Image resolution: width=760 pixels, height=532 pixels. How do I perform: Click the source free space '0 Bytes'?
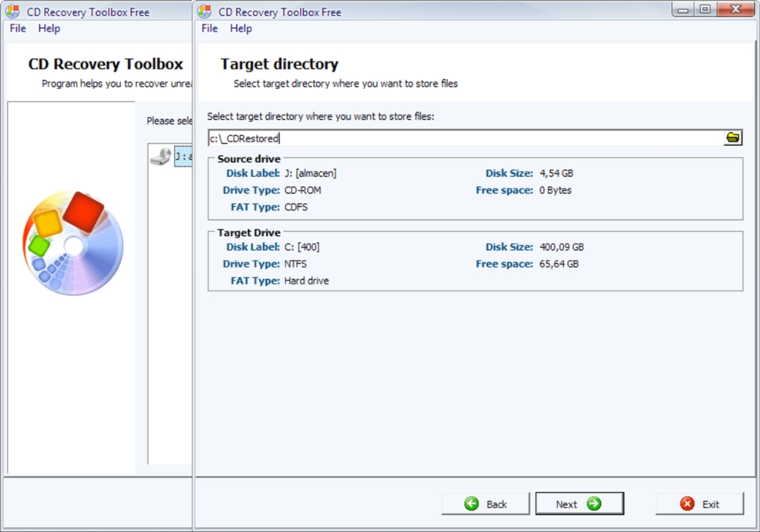556,191
